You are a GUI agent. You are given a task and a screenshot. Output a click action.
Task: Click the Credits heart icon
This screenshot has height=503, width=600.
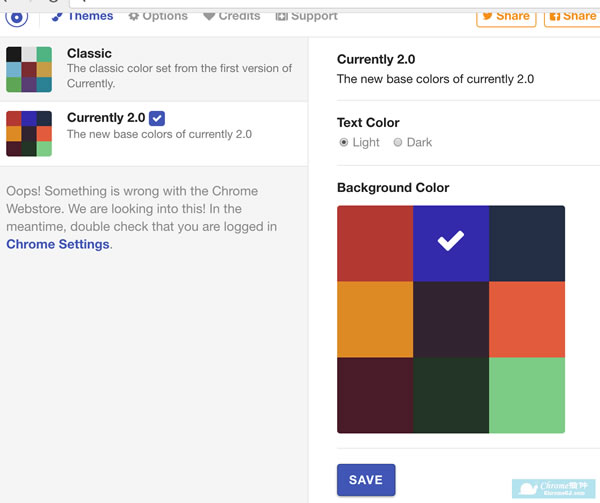209,16
